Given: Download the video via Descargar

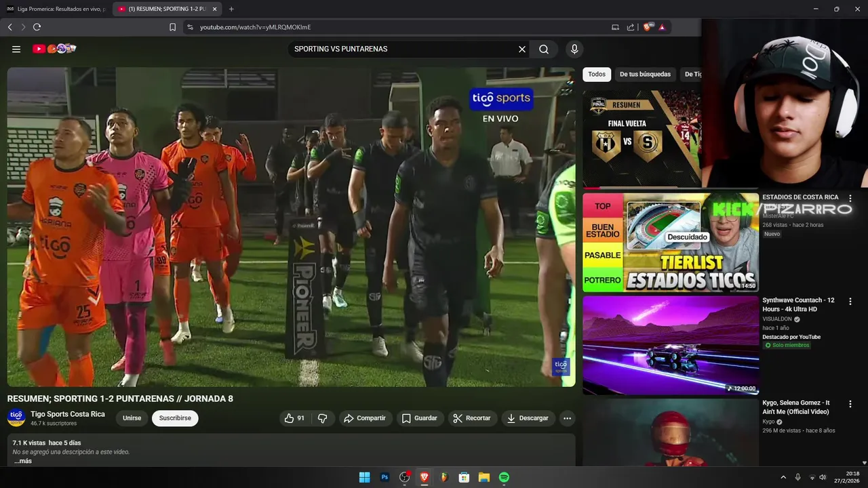Looking at the screenshot, I should [x=528, y=418].
